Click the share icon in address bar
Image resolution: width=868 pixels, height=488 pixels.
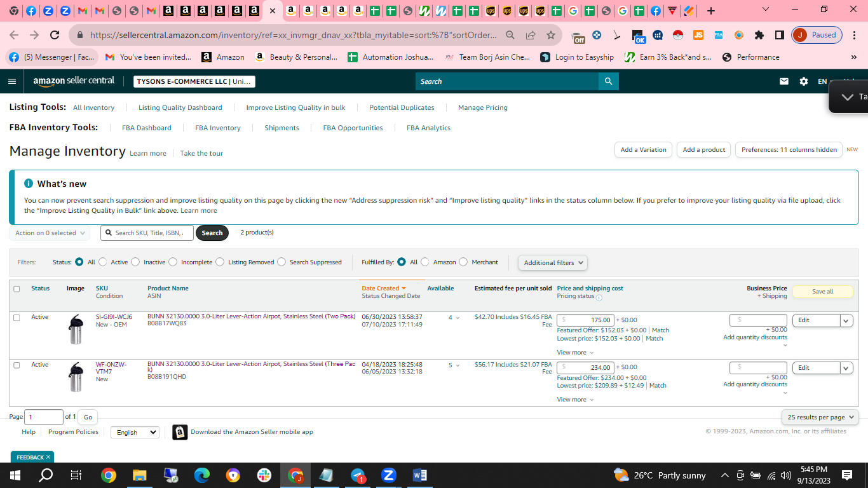pyautogui.click(x=531, y=35)
